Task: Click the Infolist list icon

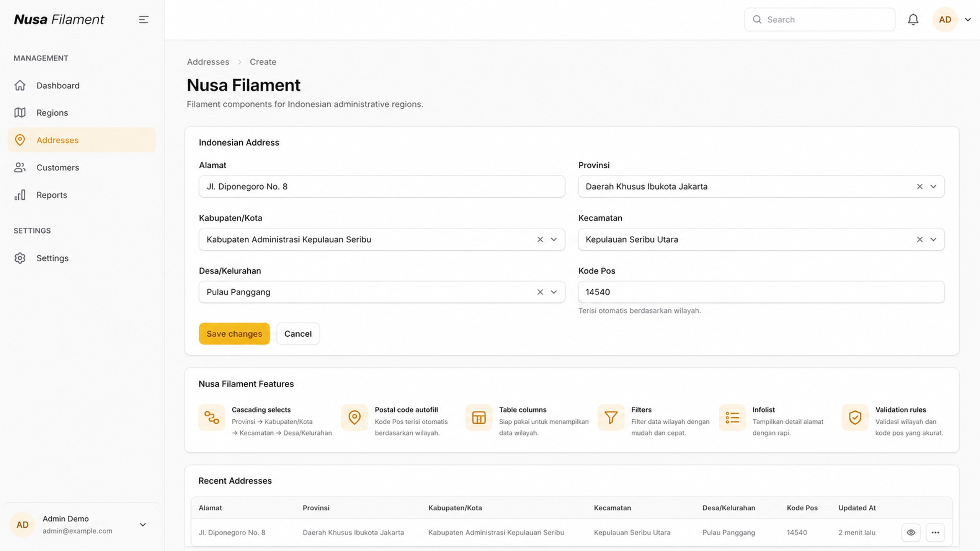Action: tap(732, 417)
